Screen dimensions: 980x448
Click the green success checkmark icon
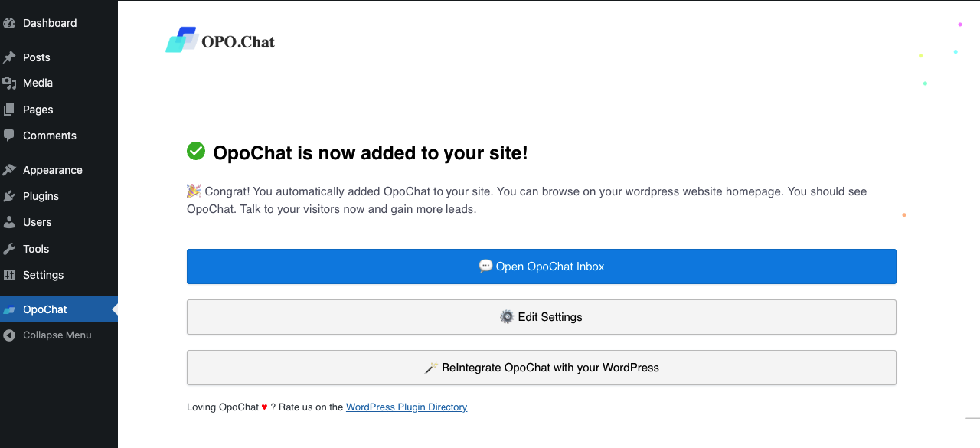coord(196,152)
